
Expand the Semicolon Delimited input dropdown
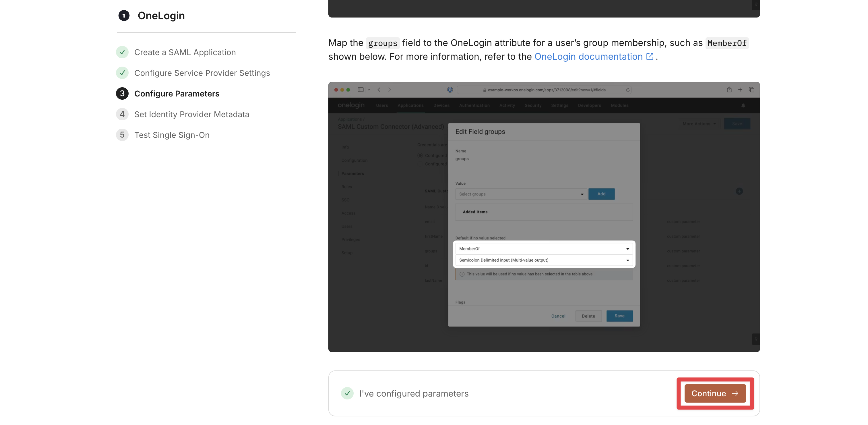(x=544, y=260)
